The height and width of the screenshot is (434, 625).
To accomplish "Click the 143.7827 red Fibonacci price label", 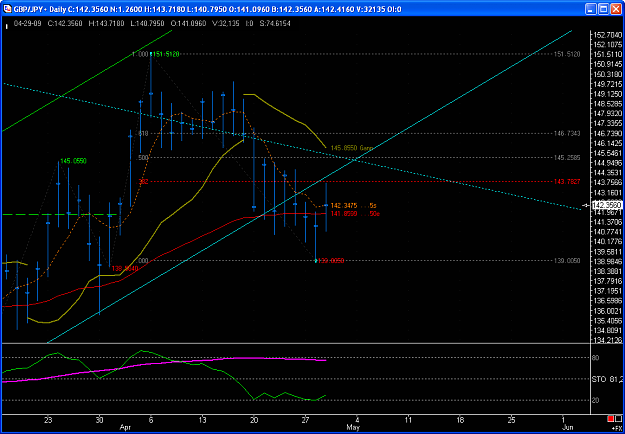I will point(567,182).
